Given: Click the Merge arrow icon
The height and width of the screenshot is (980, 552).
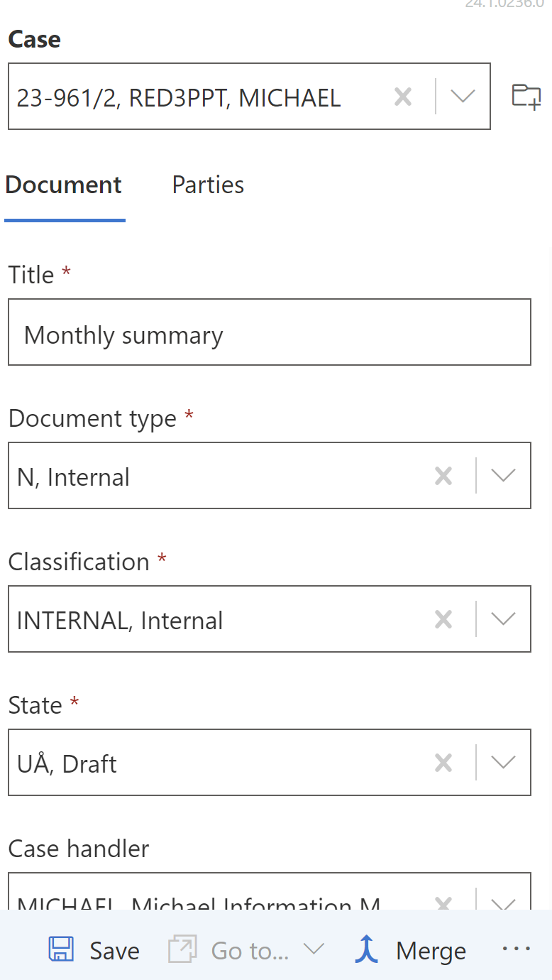Looking at the screenshot, I should pos(367,950).
